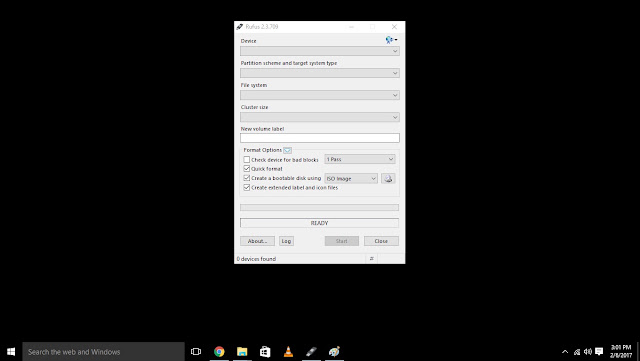
Task: Click the Close button in Rufus
Action: pyautogui.click(x=381, y=241)
